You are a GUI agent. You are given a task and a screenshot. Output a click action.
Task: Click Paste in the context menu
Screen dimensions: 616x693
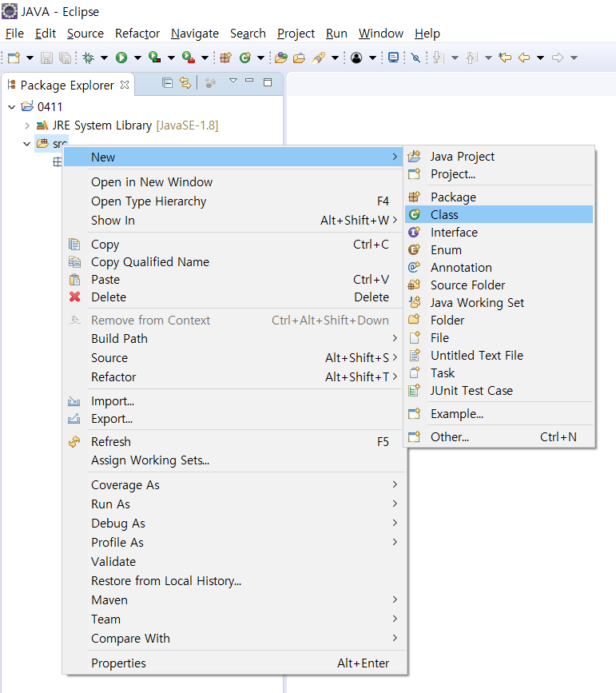(x=235, y=280)
